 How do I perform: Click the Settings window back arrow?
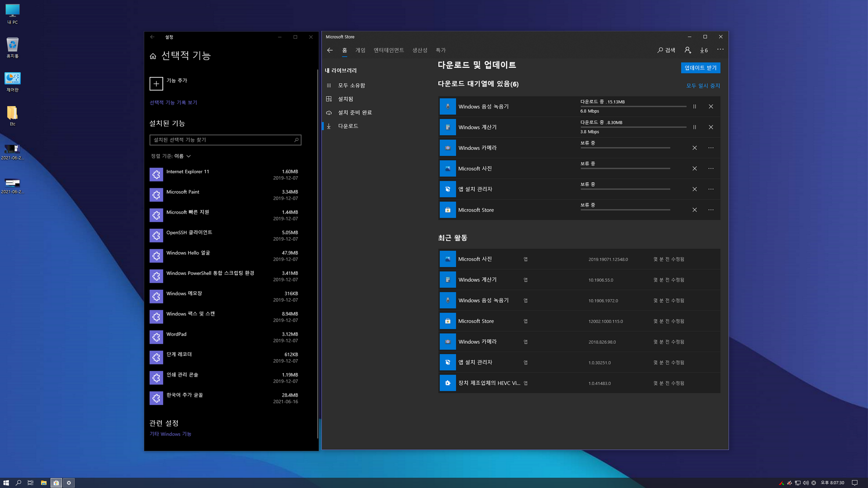click(153, 37)
